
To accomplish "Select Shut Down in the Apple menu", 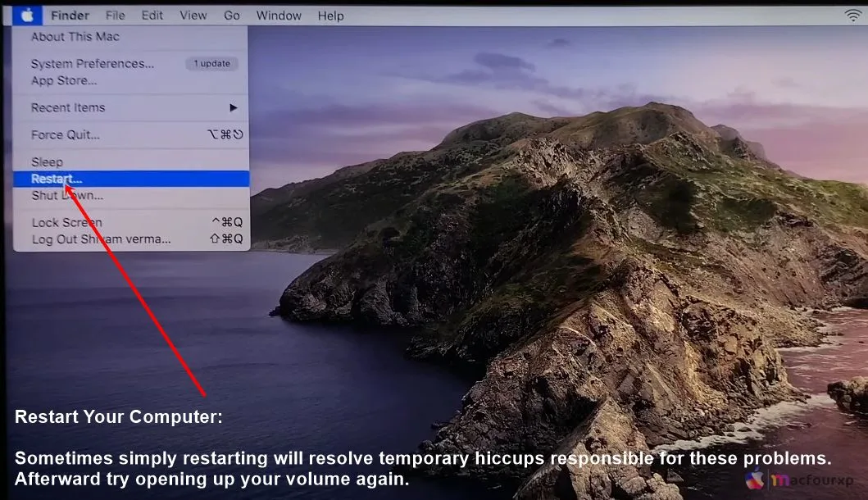I will [130, 195].
